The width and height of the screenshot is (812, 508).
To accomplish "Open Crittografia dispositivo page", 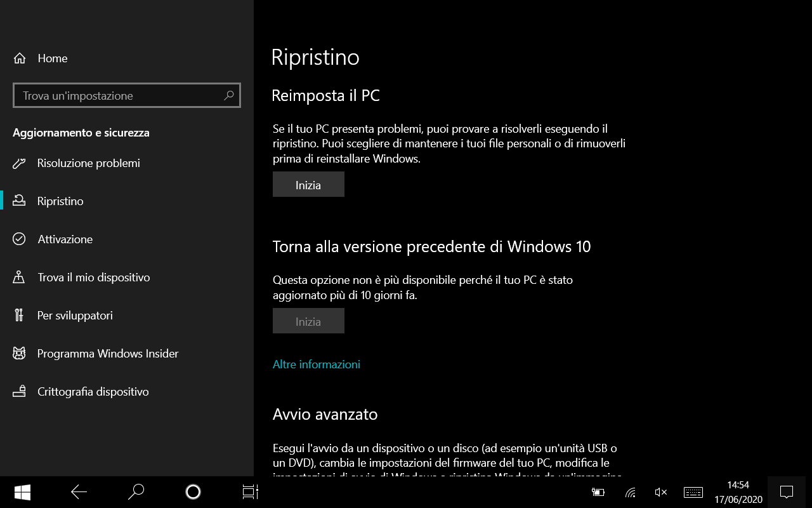I will (127, 392).
